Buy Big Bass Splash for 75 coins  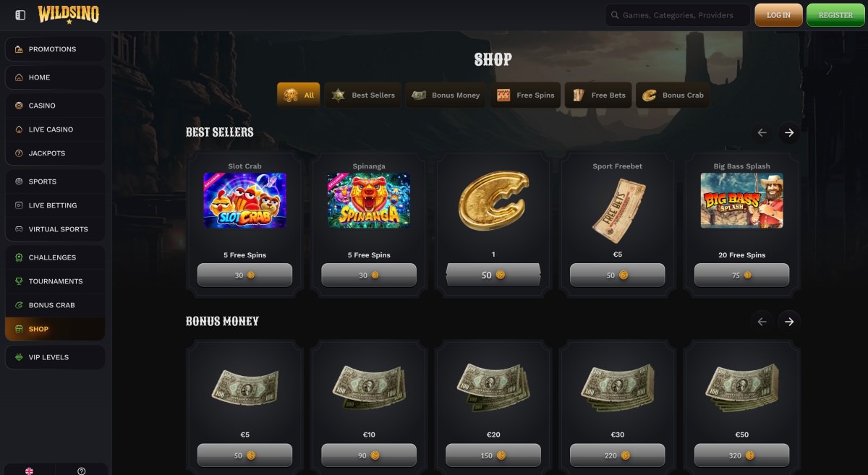pos(741,275)
